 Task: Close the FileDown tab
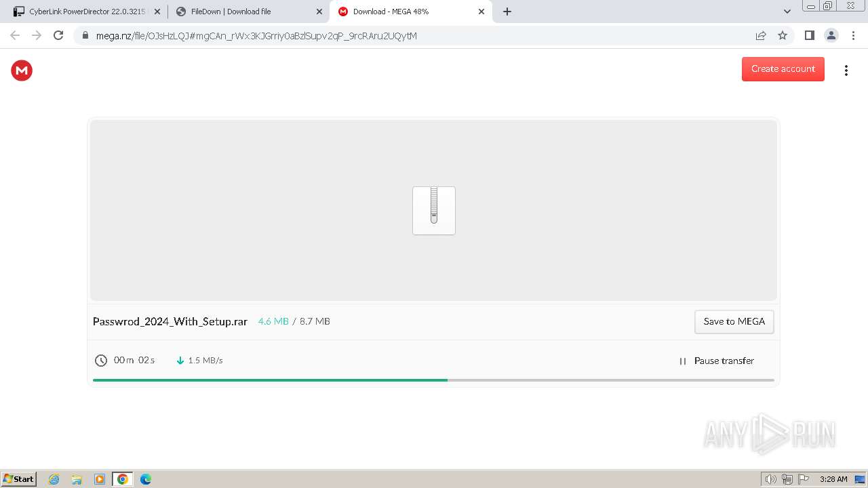coord(319,12)
